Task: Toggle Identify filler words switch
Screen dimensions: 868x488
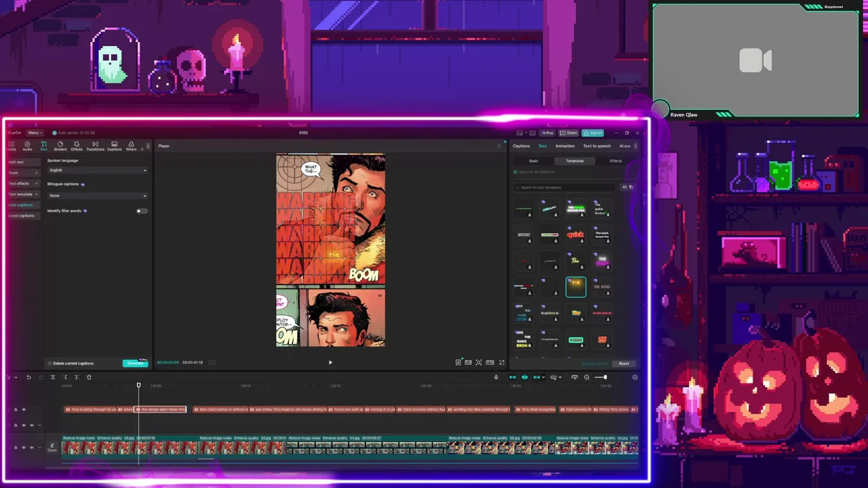Action: [x=140, y=211]
